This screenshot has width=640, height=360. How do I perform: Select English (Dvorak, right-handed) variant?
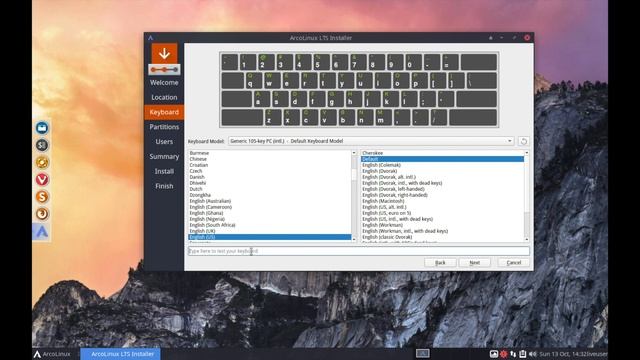[x=442, y=195]
